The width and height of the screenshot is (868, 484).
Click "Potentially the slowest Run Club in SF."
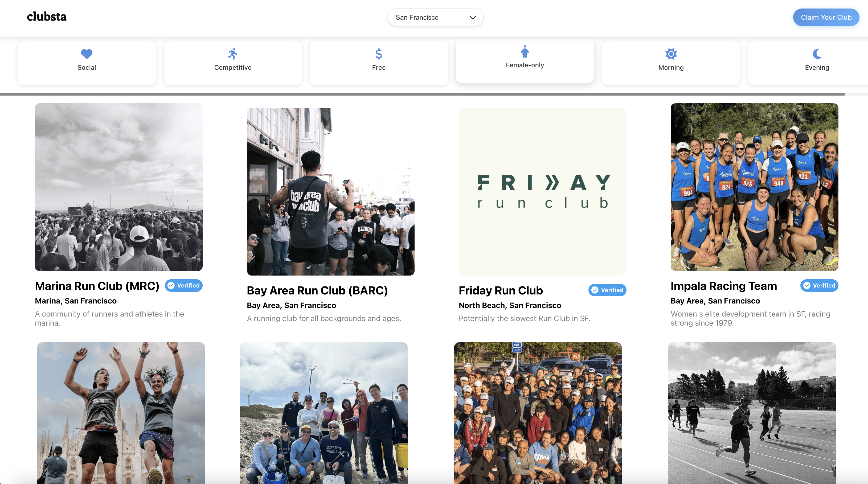[524, 318]
